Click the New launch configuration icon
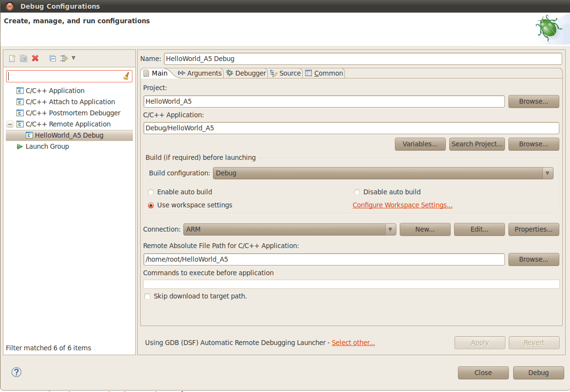570x392 pixels. coord(13,58)
